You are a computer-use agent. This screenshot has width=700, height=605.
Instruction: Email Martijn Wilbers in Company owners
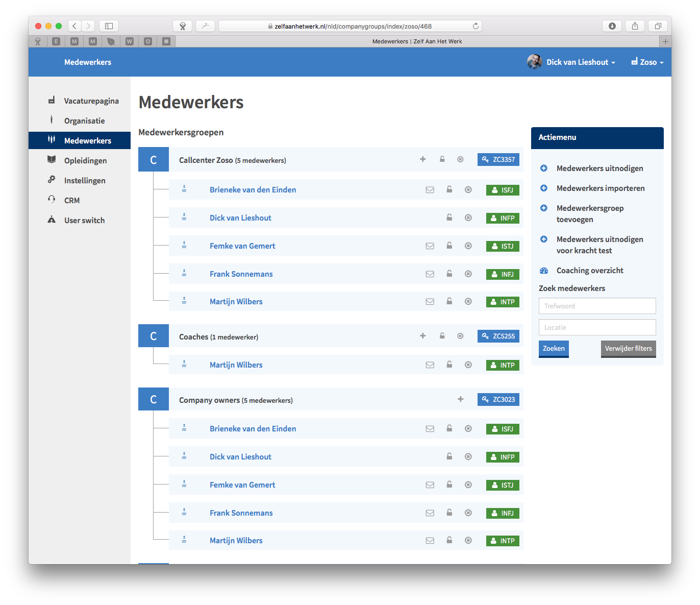point(430,541)
